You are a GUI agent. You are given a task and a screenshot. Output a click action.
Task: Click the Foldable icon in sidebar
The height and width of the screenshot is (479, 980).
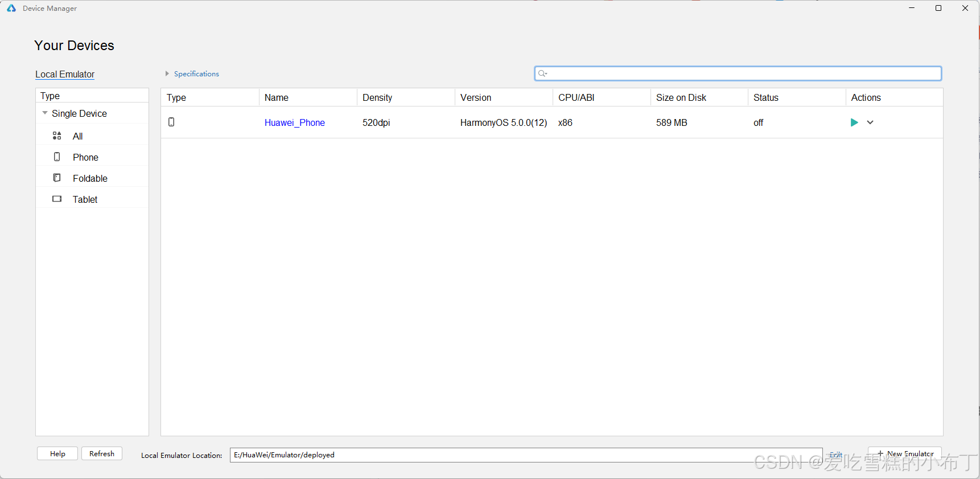tap(57, 178)
